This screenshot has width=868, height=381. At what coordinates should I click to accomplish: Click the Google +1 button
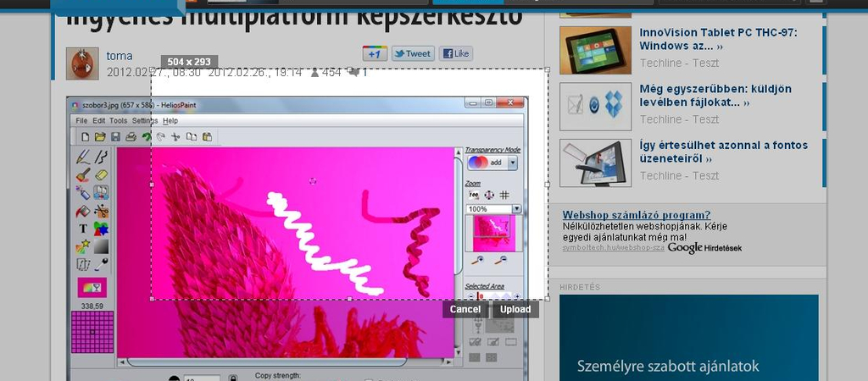(375, 53)
